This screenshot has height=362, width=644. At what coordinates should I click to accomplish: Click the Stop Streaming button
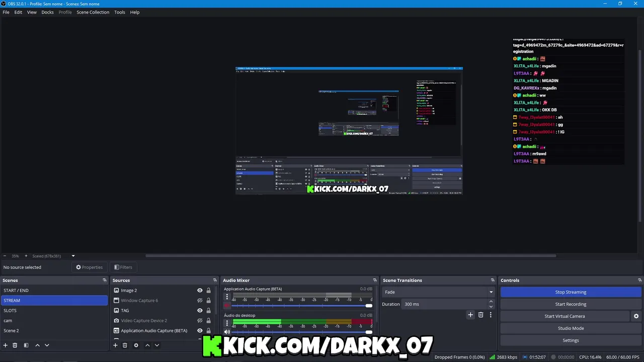pyautogui.click(x=571, y=292)
